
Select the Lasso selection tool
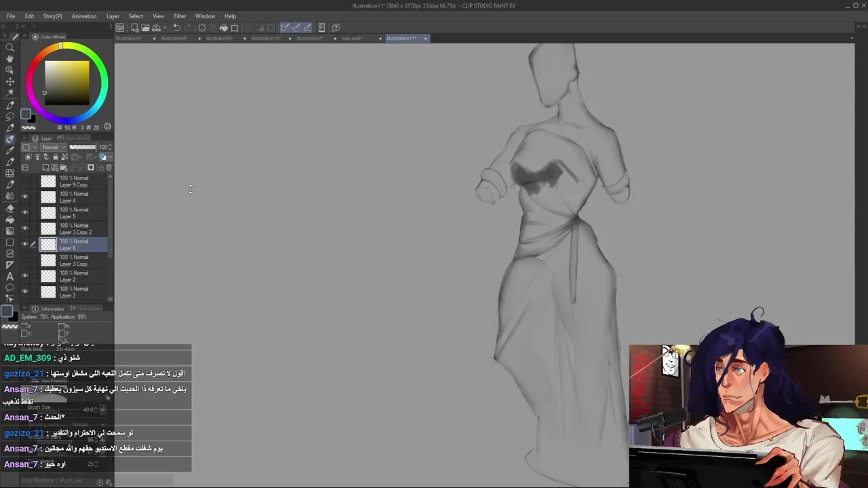9,117
